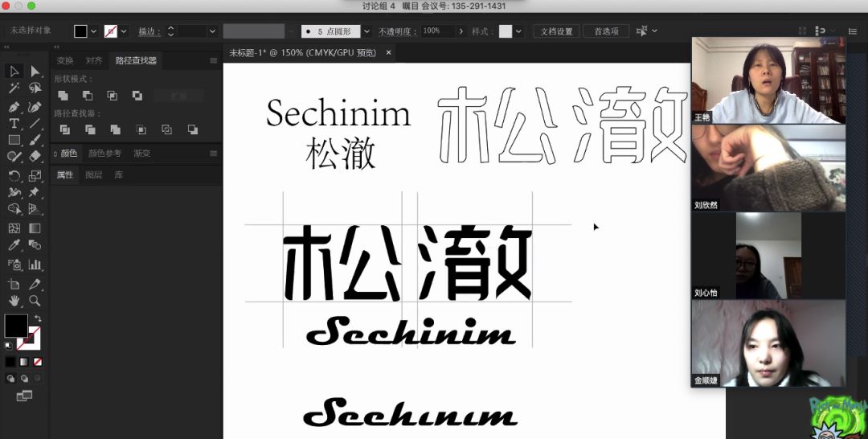Click the 文档设置 button
Viewport: 868px width, 439px height.
(x=556, y=31)
